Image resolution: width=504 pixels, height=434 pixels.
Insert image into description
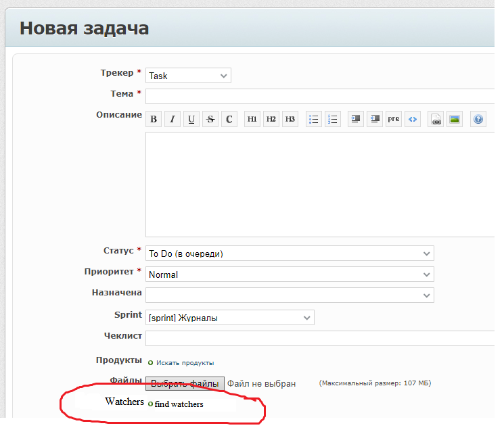tap(455, 119)
